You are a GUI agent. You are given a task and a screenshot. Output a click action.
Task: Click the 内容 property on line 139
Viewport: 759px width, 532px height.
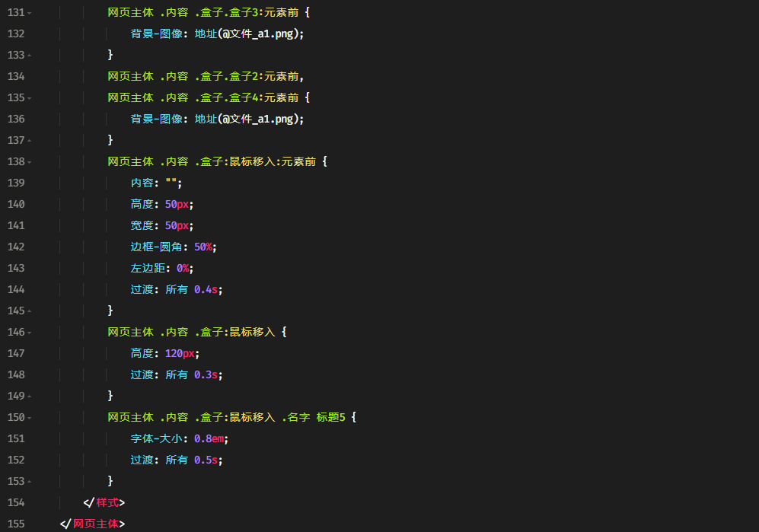pos(142,183)
